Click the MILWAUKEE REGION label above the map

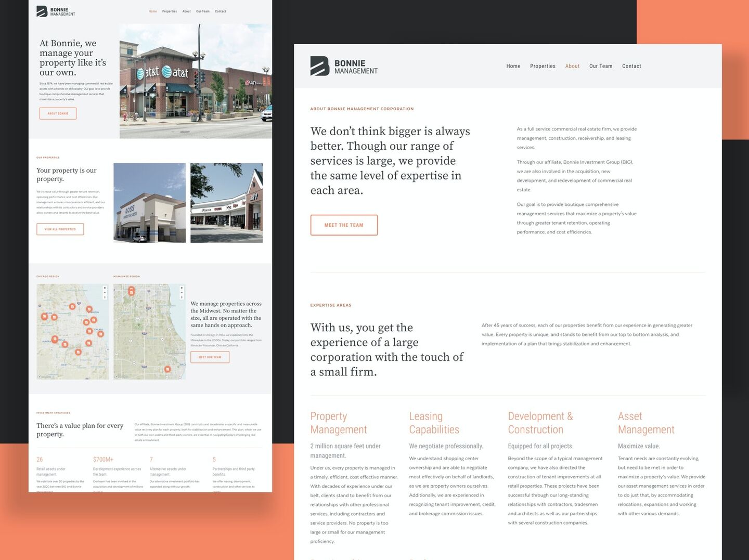[126, 277]
